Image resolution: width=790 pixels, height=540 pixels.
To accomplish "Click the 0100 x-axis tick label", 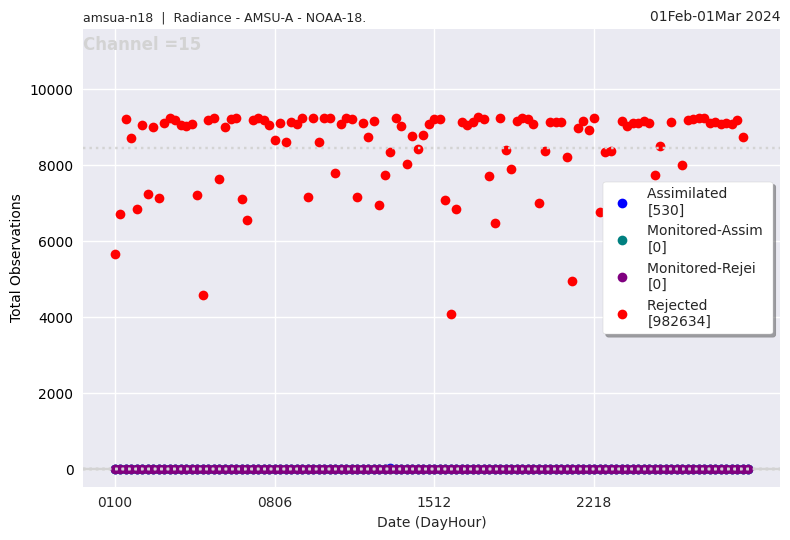I will pos(115,502).
